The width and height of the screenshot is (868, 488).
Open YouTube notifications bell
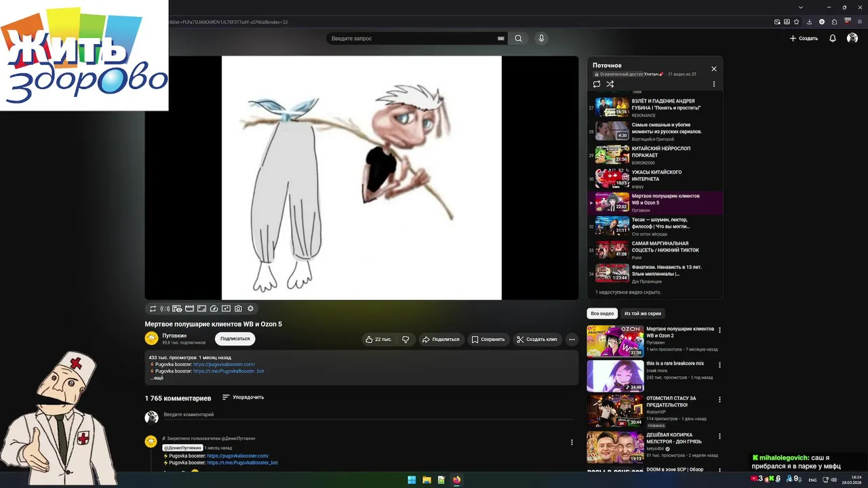coord(833,39)
